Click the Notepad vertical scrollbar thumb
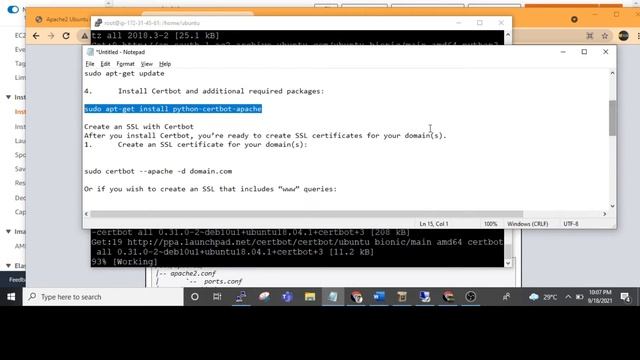This screenshot has height=360, width=640. pos(612,118)
